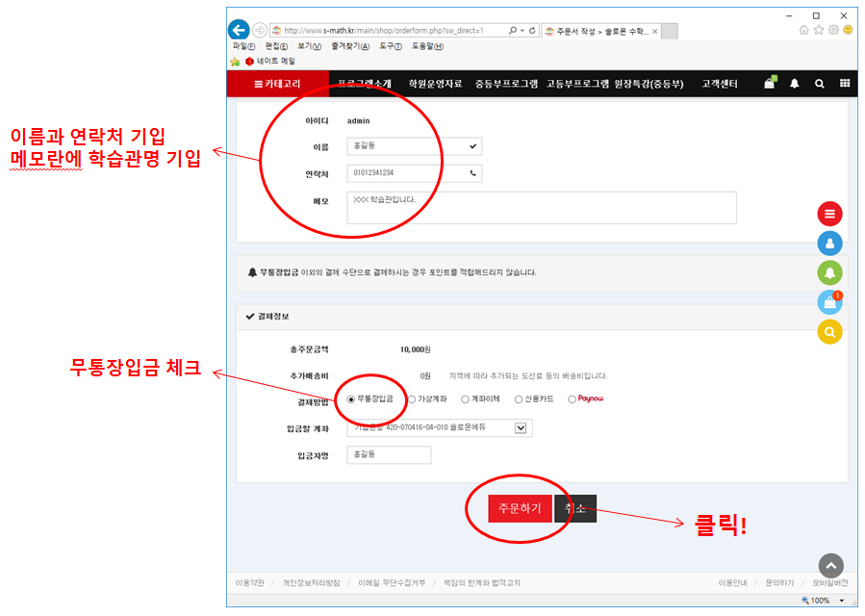Click into the 메모 text area

point(541,207)
